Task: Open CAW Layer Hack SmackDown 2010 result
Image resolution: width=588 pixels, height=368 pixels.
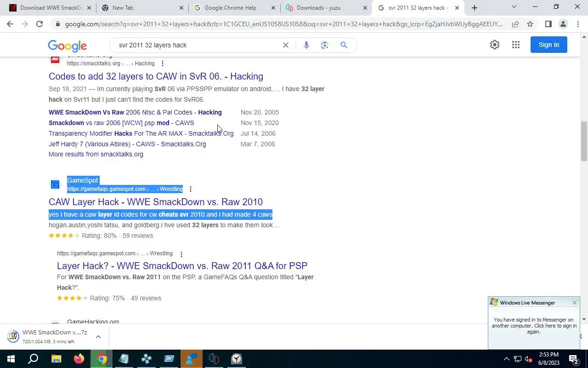Action: [x=156, y=202]
